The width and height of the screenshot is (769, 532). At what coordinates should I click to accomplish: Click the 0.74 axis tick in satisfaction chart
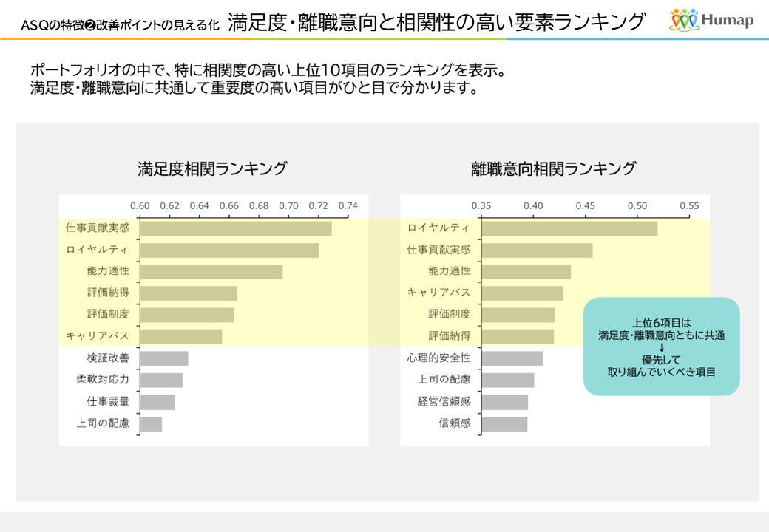click(x=348, y=206)
